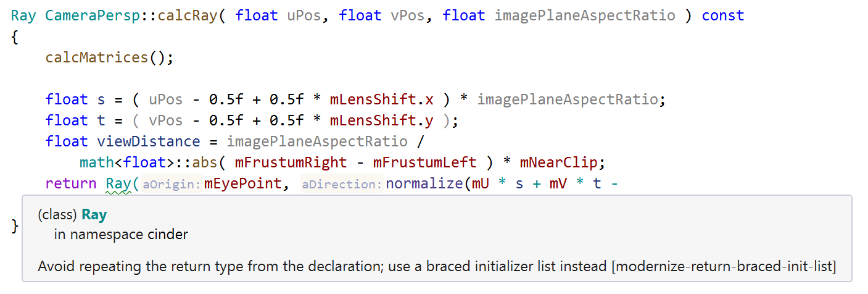The height and width of the screenshot is (294, 868).
Task: Click the const keyword after the signature
Action: tap(722, 15)
